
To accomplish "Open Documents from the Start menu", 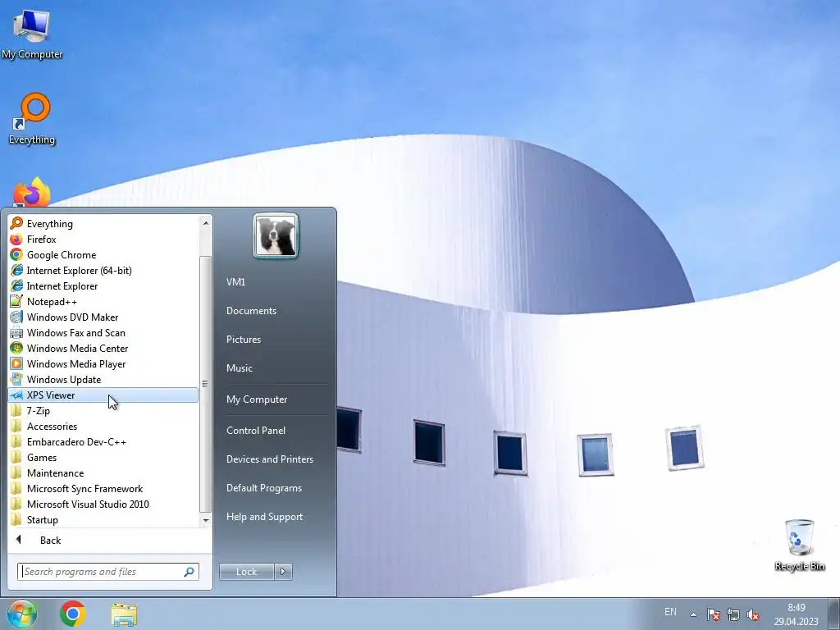I will click(251, 311).
